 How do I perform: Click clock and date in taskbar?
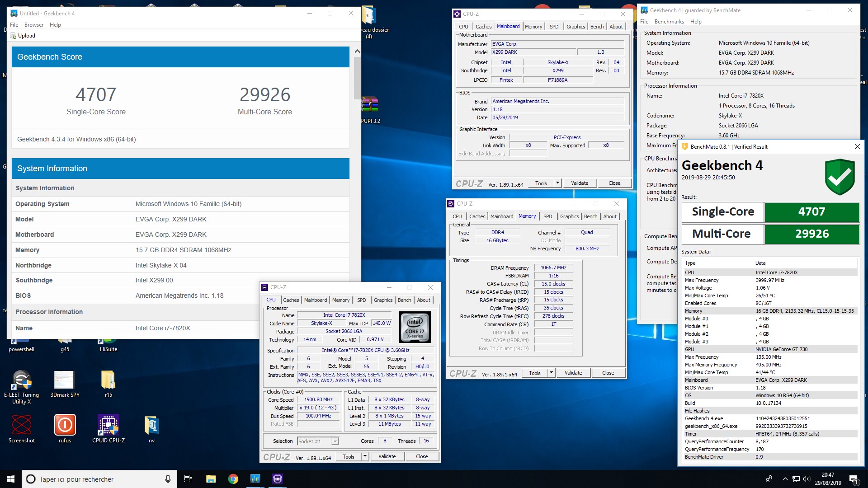(x=828, y=479)
